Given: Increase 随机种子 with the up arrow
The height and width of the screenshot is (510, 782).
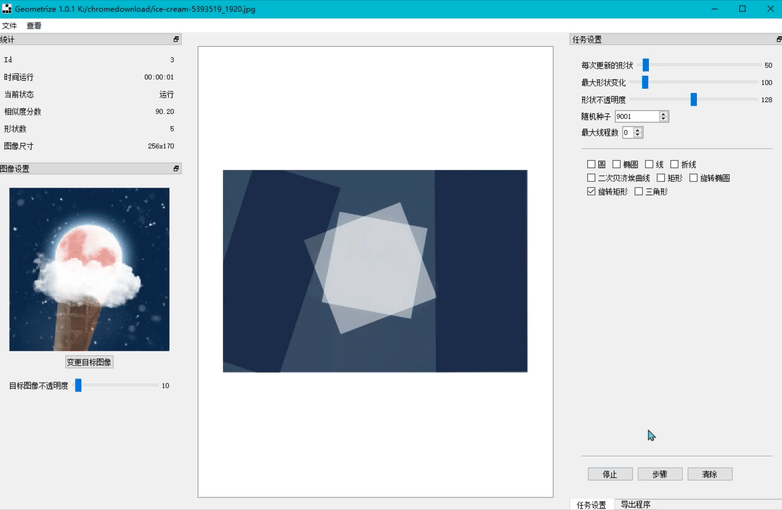Looking at the screenshot, I should point(663,114).
